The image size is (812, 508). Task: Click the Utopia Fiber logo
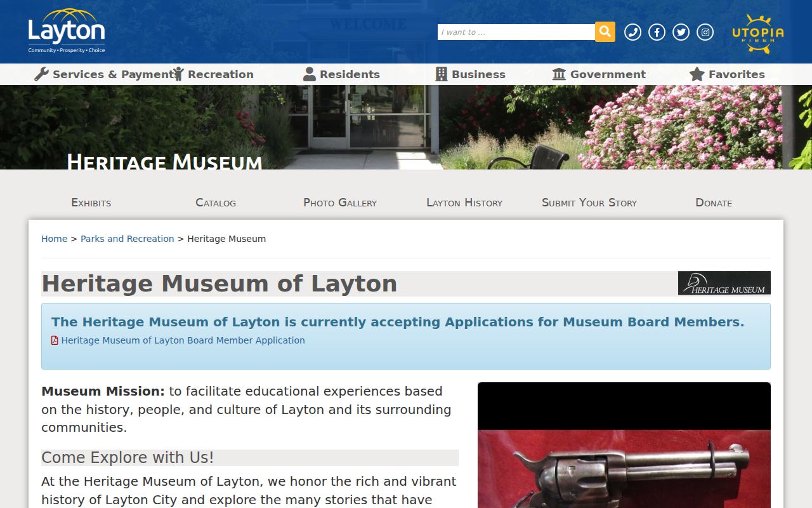758,34
